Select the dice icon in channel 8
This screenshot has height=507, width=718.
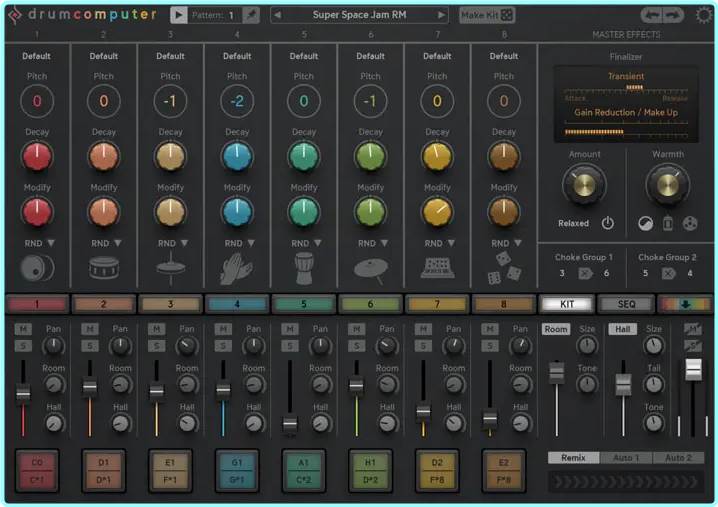click(504, 269)
